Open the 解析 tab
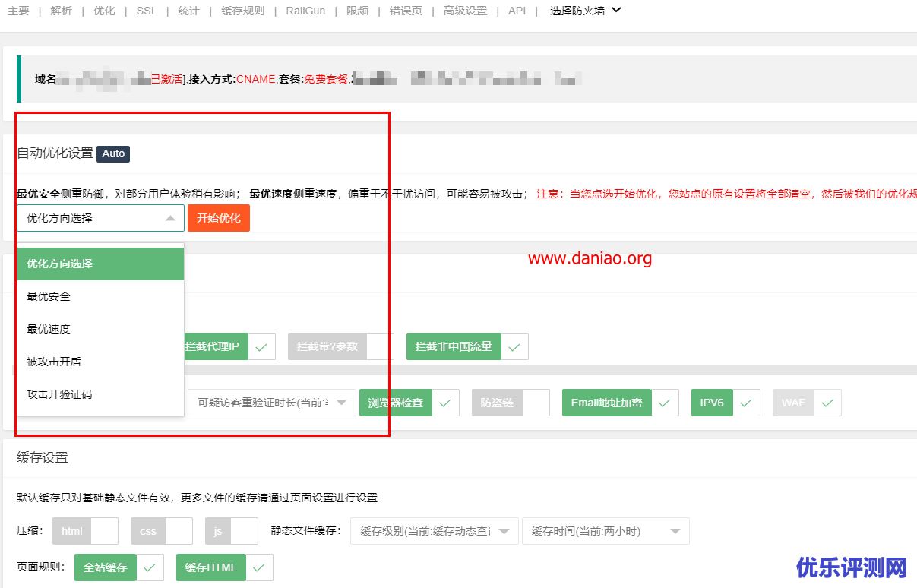 click(62, 11)
